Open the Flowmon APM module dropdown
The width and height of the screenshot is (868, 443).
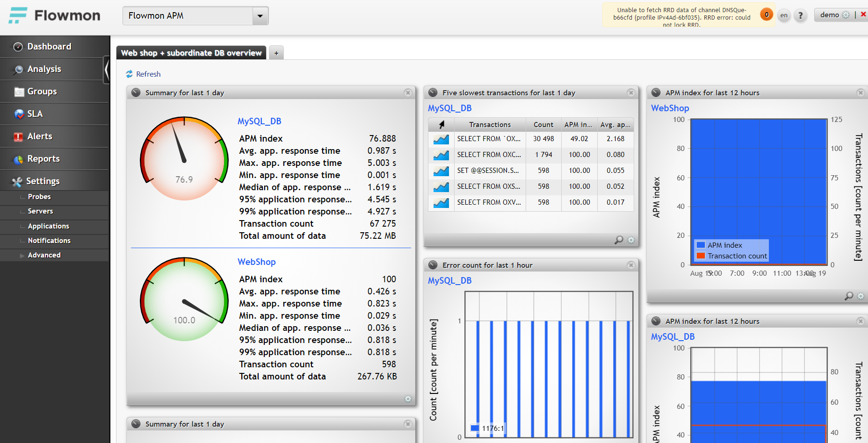(x=260, y=15)
